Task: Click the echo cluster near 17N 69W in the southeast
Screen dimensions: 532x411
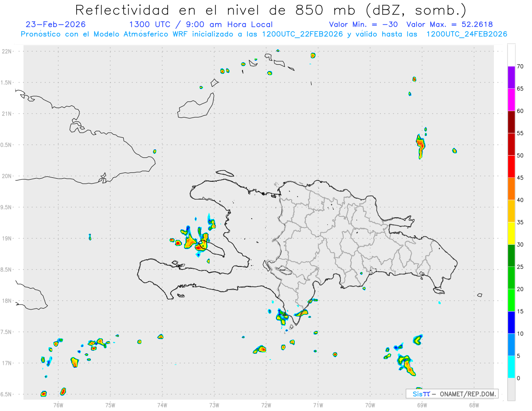Action: click(x=406, y=364)
